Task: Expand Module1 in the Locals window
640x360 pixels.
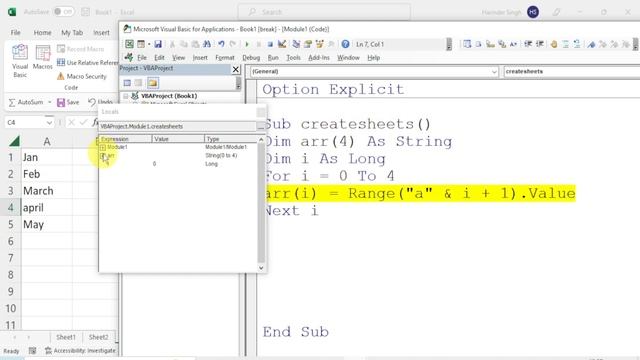Action: click(x=103, y=147)
